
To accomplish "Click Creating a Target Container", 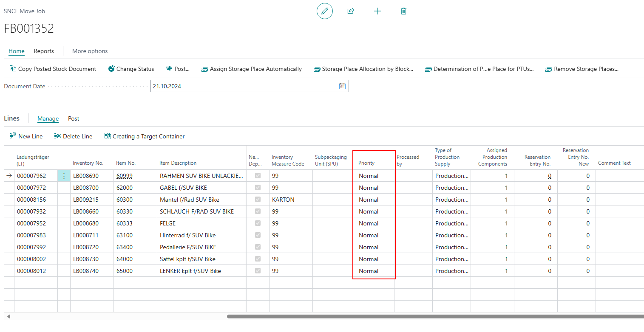I will click(x=145, y=136).
